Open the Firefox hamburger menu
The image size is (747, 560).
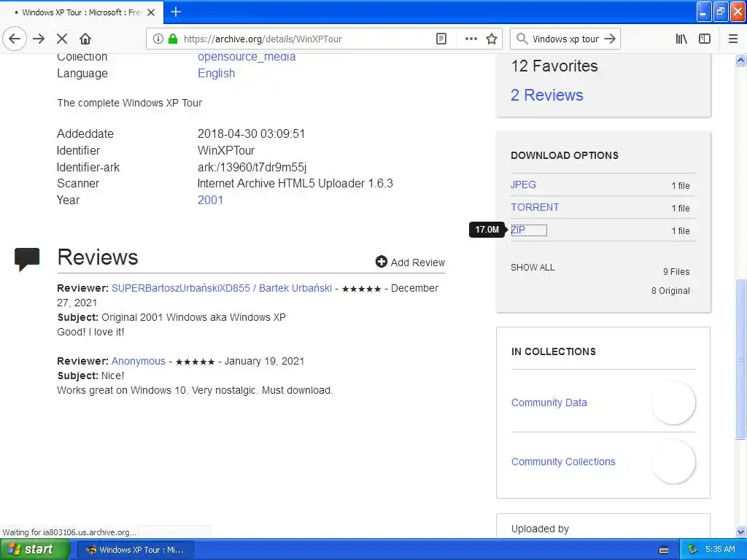click(x=733, y=39)
